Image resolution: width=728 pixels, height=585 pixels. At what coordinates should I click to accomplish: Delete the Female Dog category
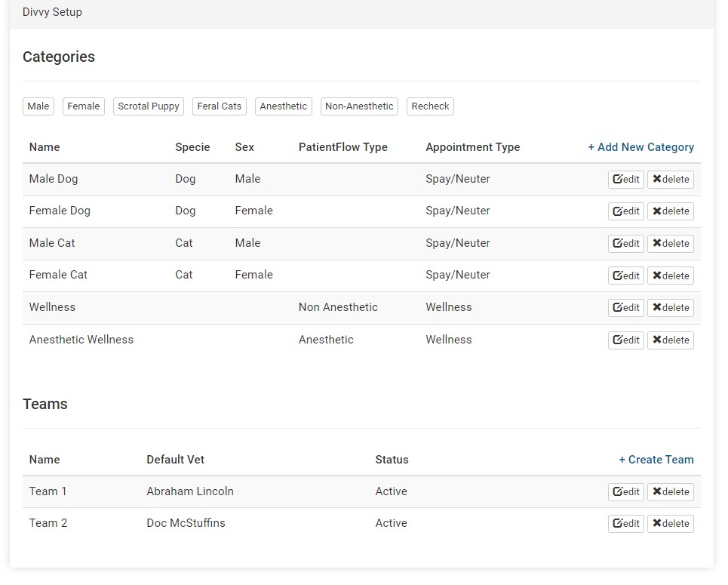(670, 211)
